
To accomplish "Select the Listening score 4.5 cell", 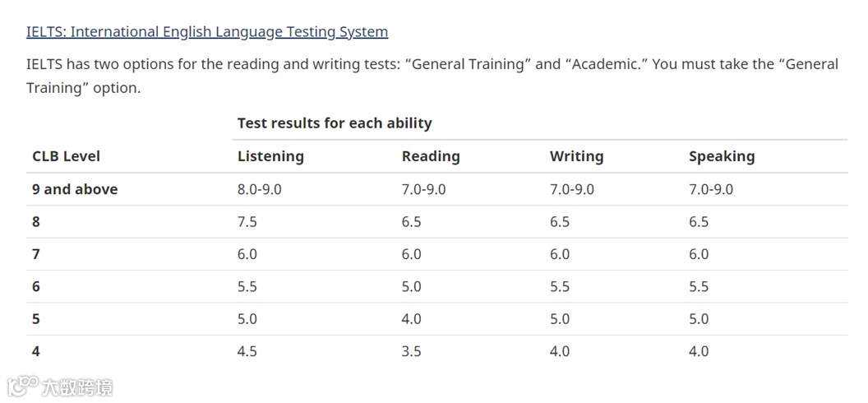I will coord(247,351).
